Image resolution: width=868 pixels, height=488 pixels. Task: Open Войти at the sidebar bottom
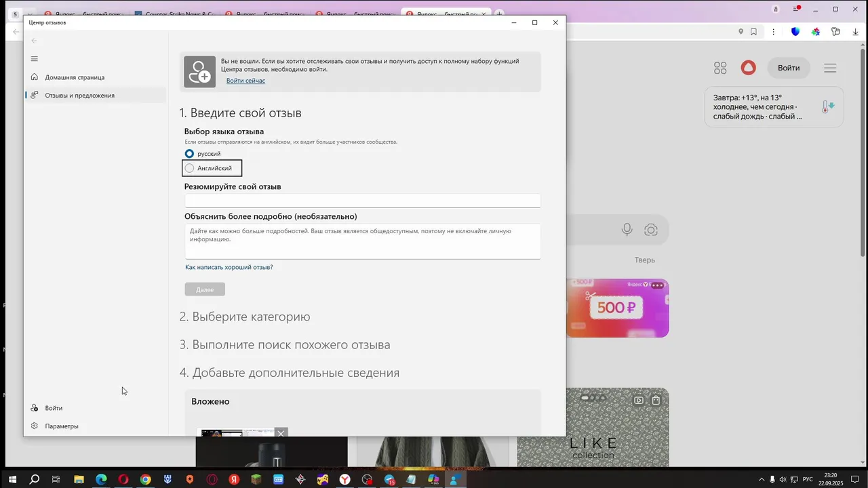point(96,408)
